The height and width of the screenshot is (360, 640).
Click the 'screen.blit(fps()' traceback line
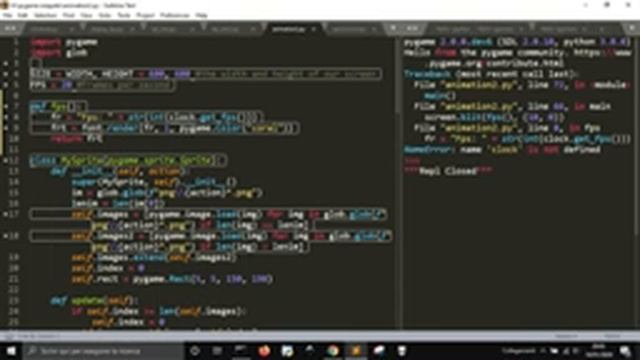tap(495, 118)
